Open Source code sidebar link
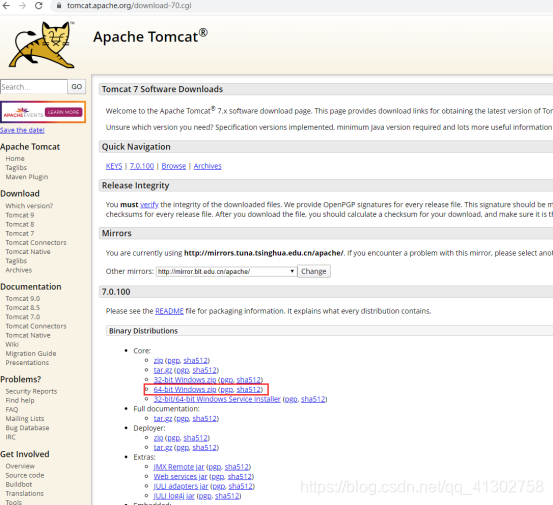This screenshot has width=553, height=505. point(25,475)
